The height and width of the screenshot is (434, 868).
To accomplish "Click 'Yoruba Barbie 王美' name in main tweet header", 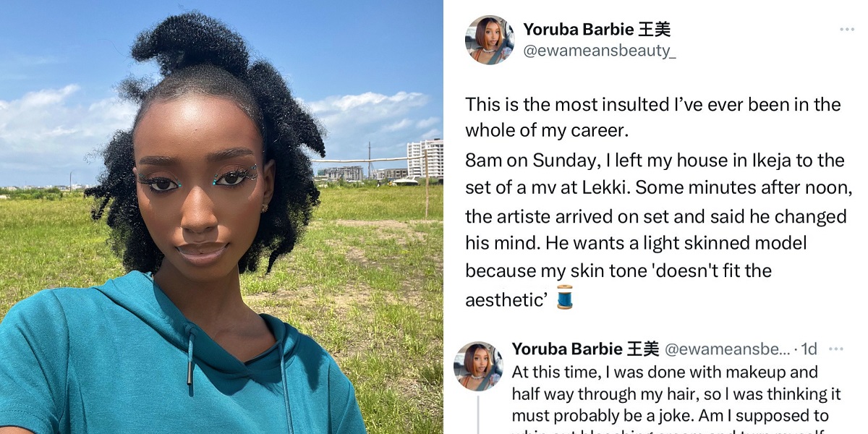I will coord(597,30).
